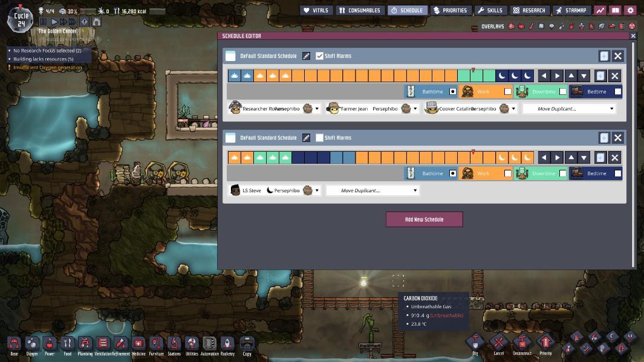Set game speed to fastest

pos(73,21)
